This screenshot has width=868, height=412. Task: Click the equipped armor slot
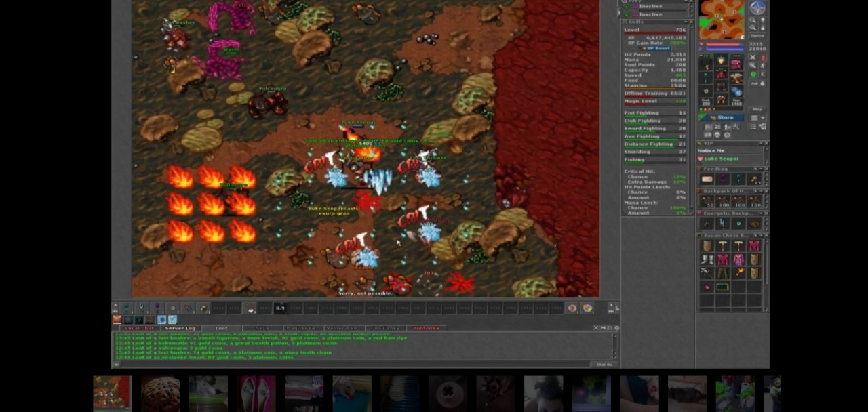(722, 73)
